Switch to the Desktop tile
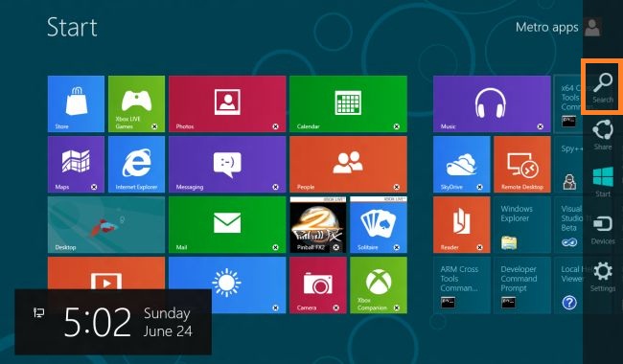 (x=106, y=225)
